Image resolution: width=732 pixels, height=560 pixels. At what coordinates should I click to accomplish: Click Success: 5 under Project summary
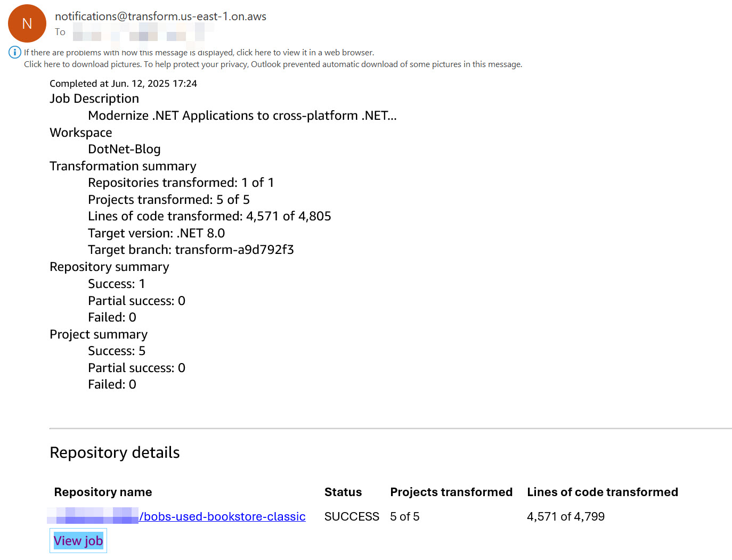click(117, 351)
